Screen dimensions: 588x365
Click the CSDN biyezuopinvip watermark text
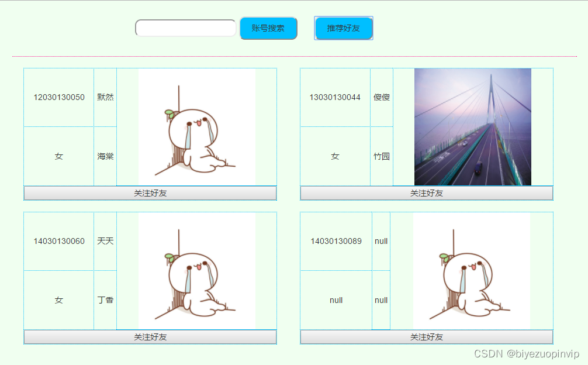[521, 353]
